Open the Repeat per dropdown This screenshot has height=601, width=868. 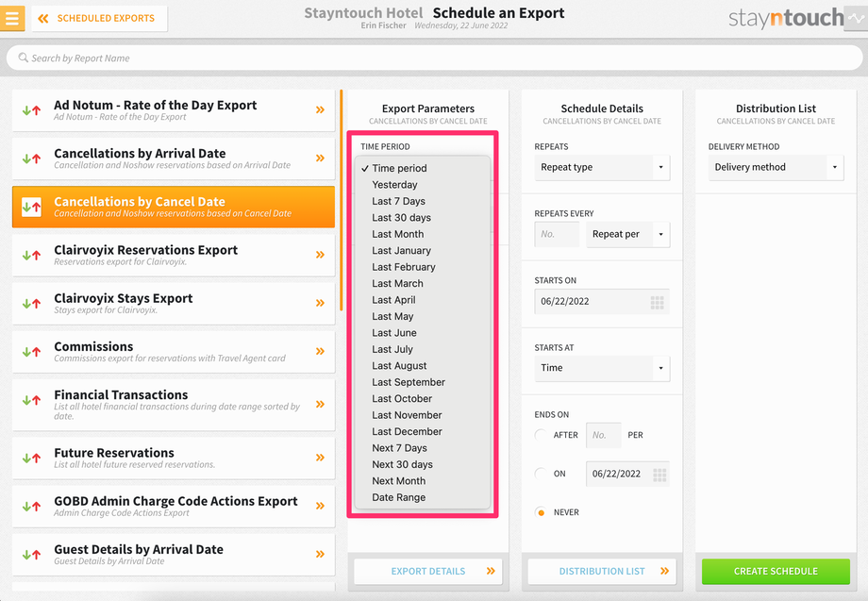[x=627, y=234]
